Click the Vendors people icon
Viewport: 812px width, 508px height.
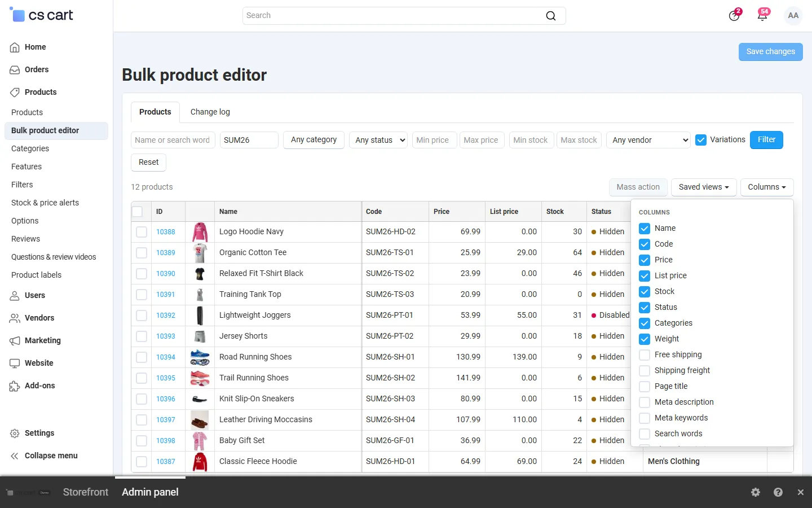15,318
